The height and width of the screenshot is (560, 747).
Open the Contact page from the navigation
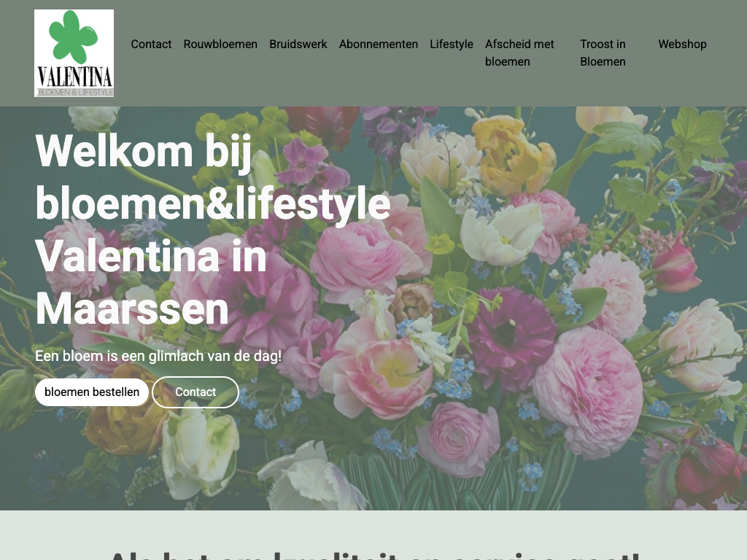tap(151, 44)
